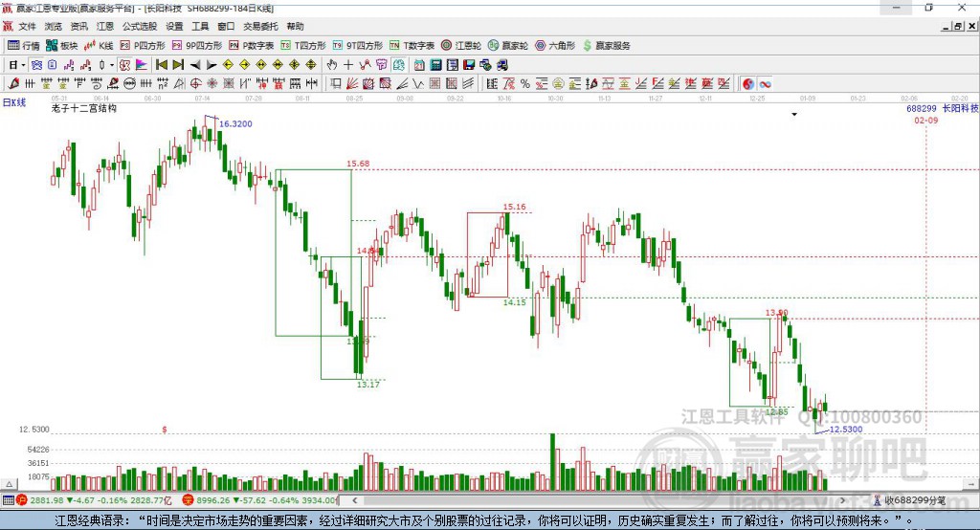Restore the inner document window
This screenshot has width=980, height=530.
(x=958, y=26)
